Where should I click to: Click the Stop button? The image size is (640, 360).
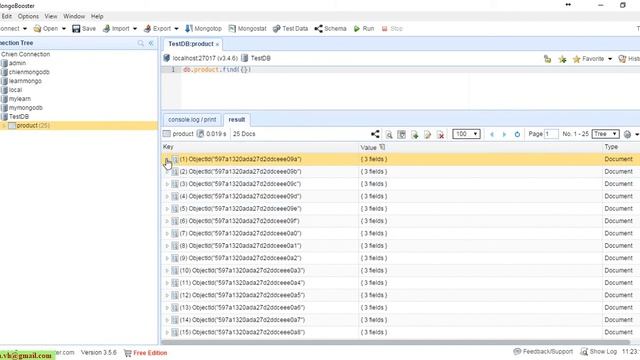pos(392,29)
